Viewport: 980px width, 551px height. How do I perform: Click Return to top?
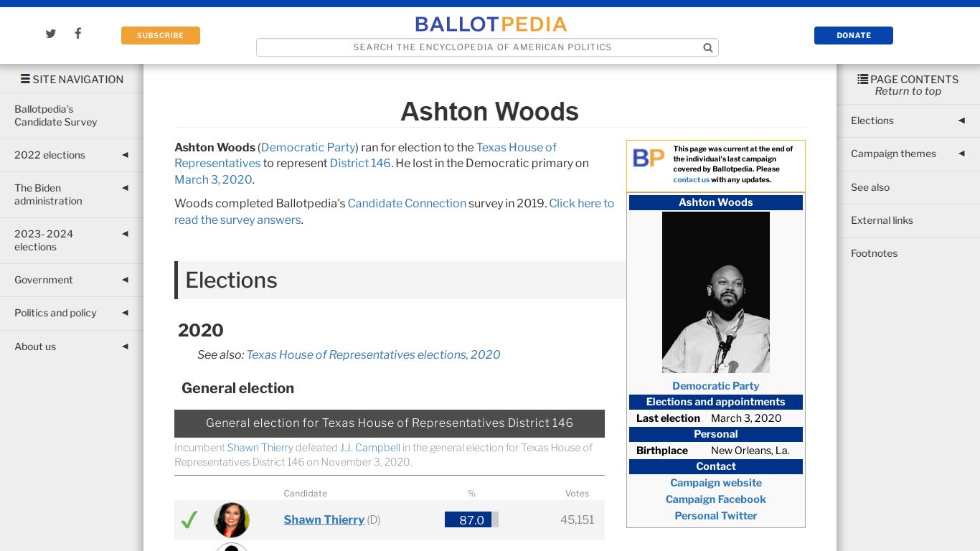point(908,91)
